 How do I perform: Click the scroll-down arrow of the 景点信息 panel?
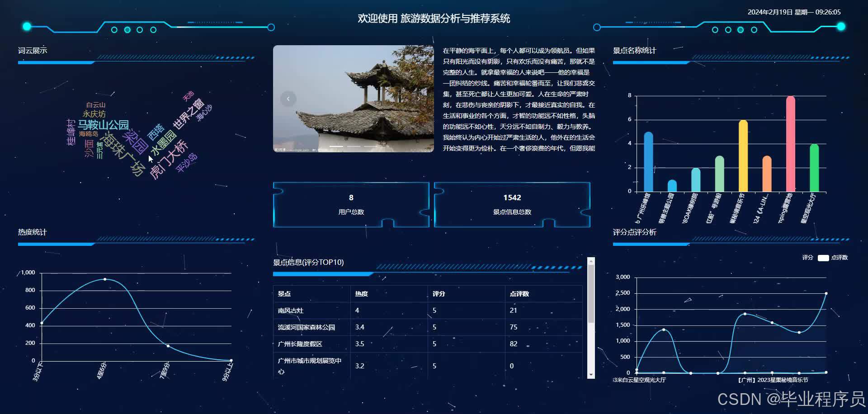(591, 374)
